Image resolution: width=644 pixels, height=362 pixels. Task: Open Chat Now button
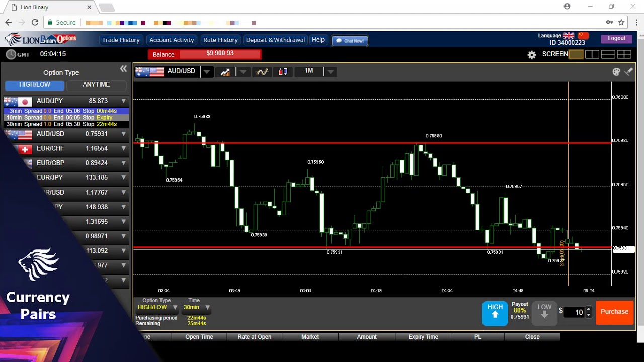[350, 41]
